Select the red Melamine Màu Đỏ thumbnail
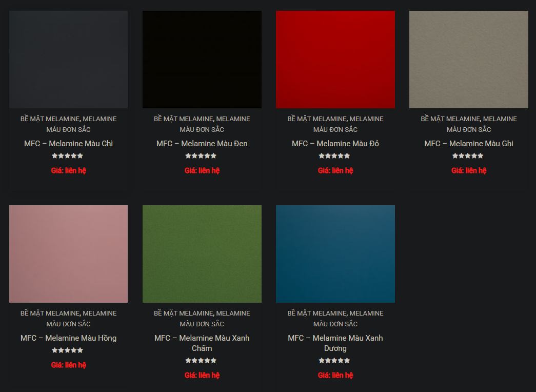 (x=335, y=60)
